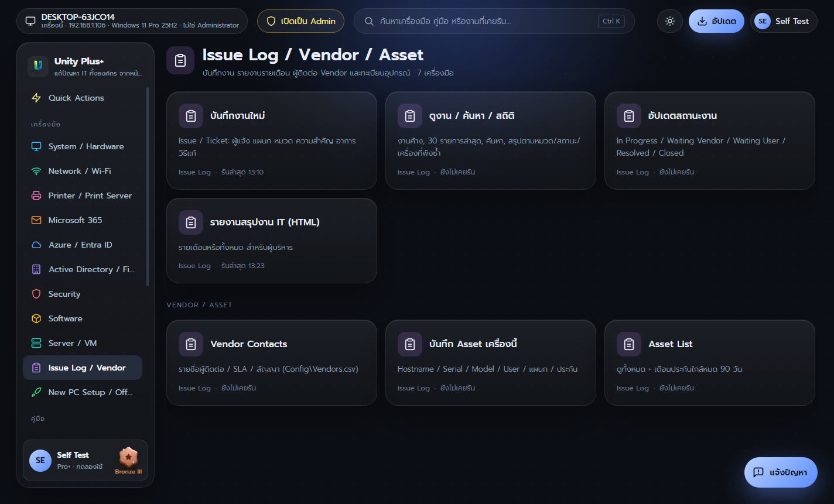
Task: Click the DESKTOP-63JCO14 device info pill
Action: (x=132, y=21)
